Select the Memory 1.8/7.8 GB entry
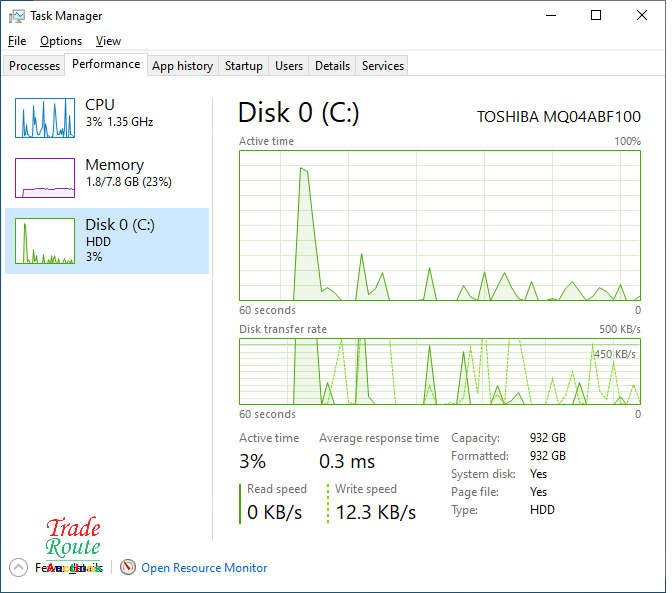Viewport: 672px width, 593px height. 107,178
